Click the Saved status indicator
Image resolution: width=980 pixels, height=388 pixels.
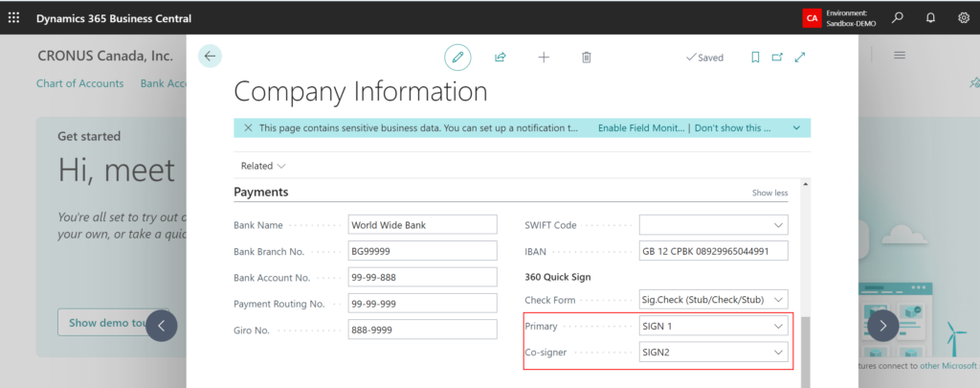coord(704,57)
